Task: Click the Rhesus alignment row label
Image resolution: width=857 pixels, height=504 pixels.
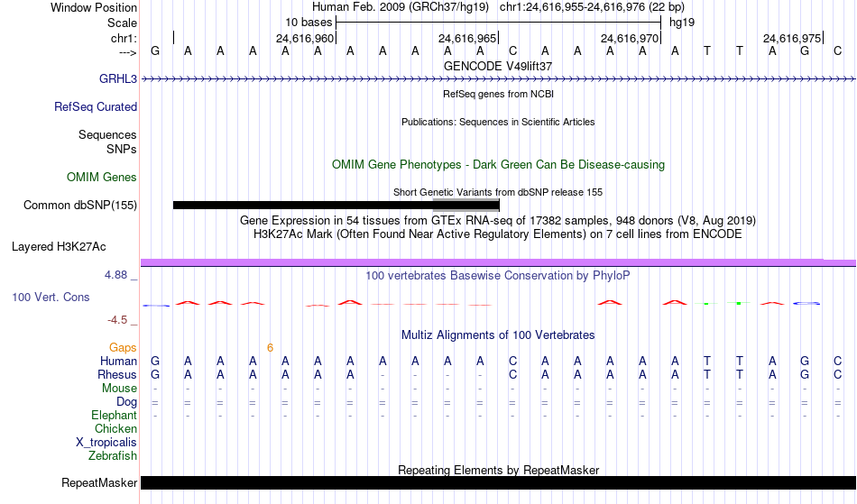Action: coord(117,374)
